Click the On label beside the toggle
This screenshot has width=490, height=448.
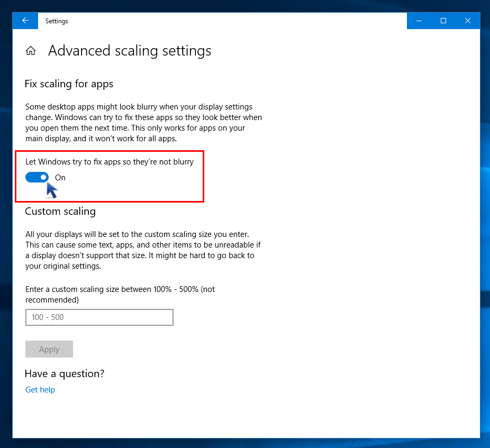[60, 178]
